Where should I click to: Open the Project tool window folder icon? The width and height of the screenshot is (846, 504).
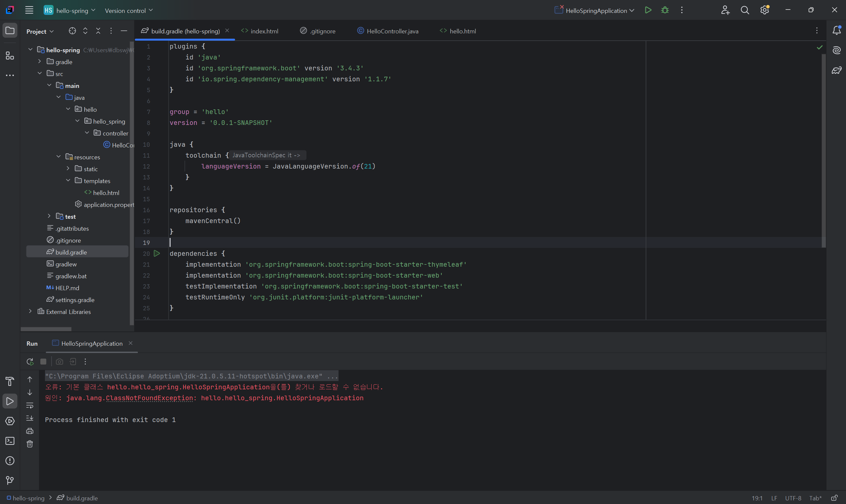click(x=10, y=30)
